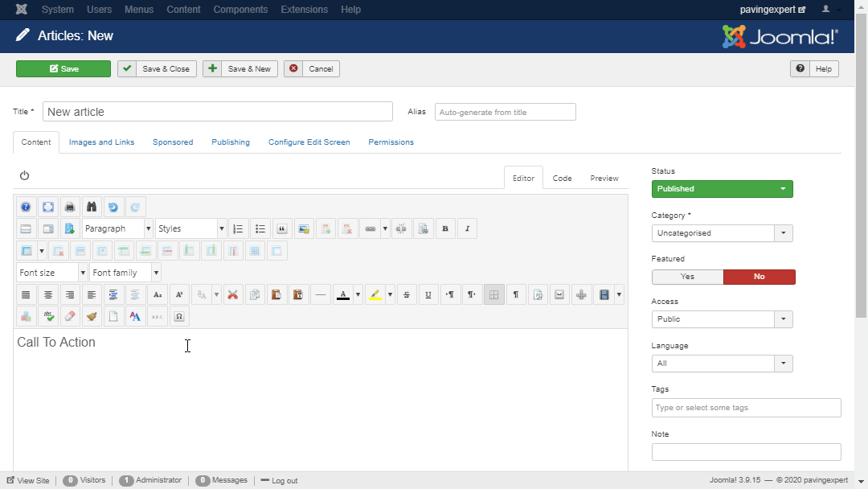
Task: Apply strikethrough formatting
Action: tap(406, 294)
